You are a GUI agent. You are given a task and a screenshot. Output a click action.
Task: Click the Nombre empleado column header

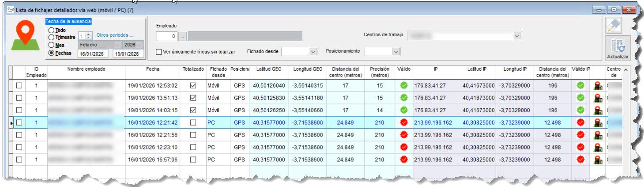87,69
